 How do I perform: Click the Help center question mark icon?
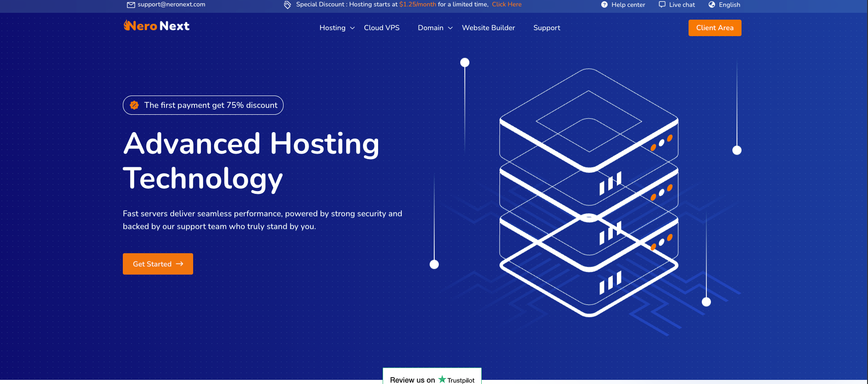pos(604,5)
